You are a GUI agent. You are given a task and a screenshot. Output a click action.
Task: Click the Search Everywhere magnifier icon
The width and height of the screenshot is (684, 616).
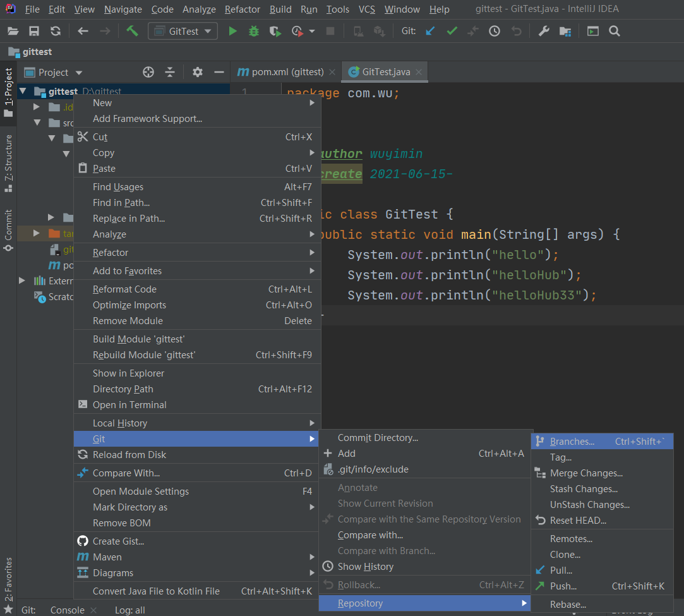pyautogui.click(x=615, y=31)
